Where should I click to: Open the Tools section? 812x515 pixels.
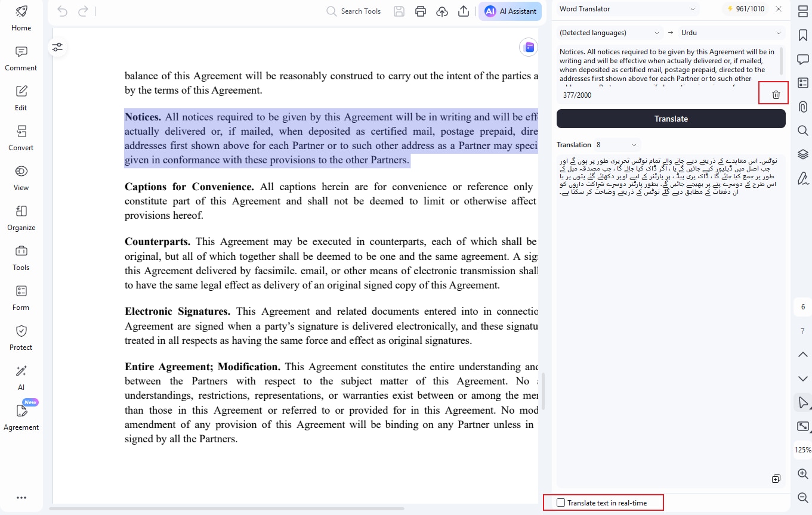pyautogui.click(x=21, y=258)
